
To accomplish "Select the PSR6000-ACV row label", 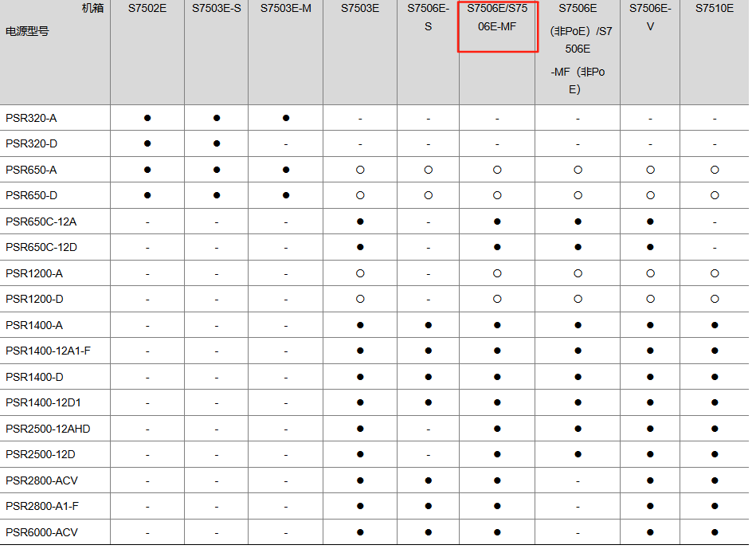I will tap(41, 532).
